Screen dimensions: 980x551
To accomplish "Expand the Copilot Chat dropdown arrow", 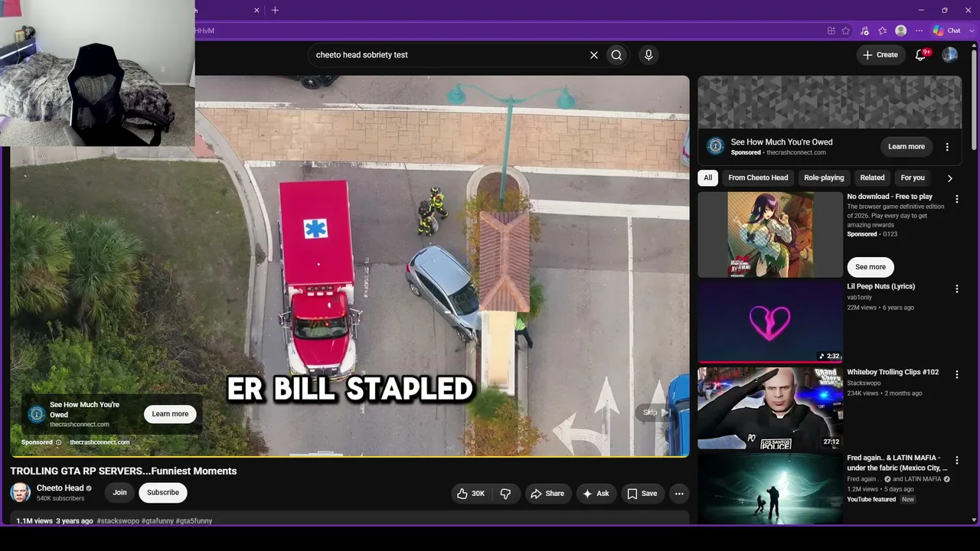I will (x=970, y=31).
